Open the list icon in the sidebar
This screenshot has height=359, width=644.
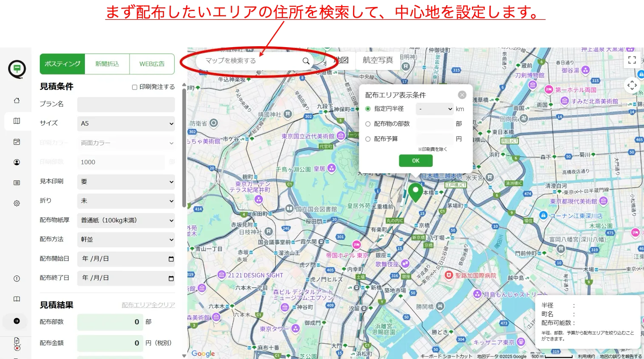pyautogui.click(x=17, y=183)
